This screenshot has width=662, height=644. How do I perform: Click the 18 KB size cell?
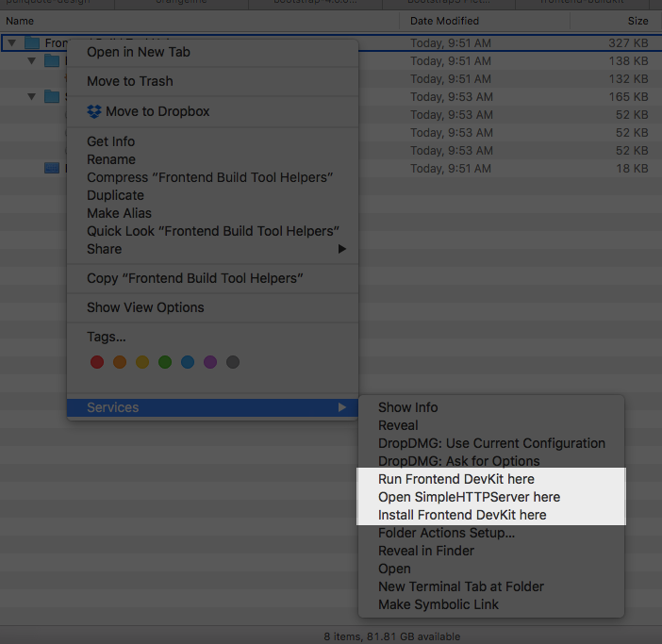tap(632, 169)
